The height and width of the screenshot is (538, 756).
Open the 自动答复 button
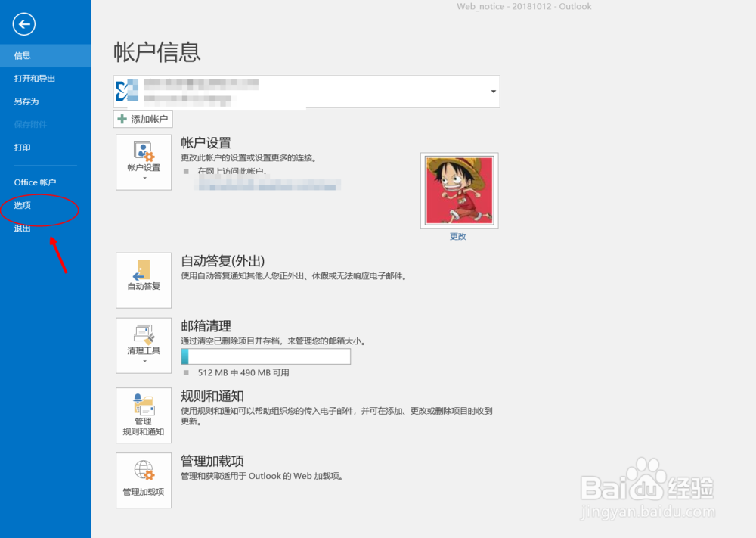click(x=144, y=280)
